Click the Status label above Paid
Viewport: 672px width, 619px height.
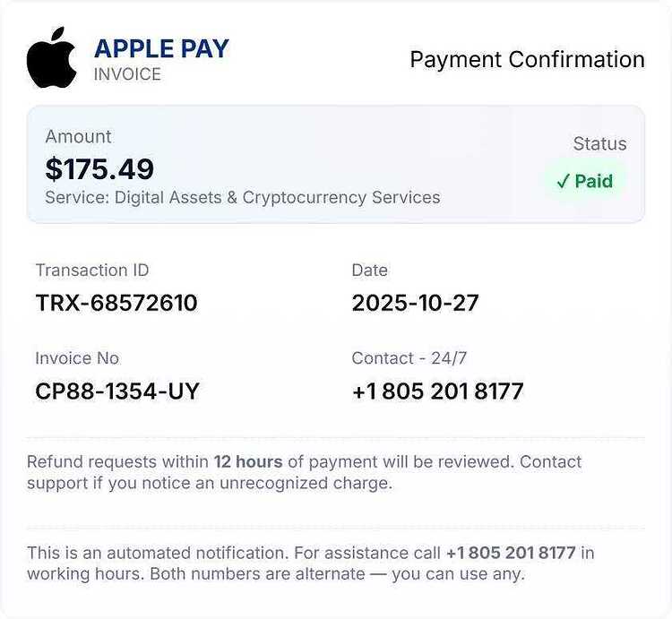pos(599,144)
